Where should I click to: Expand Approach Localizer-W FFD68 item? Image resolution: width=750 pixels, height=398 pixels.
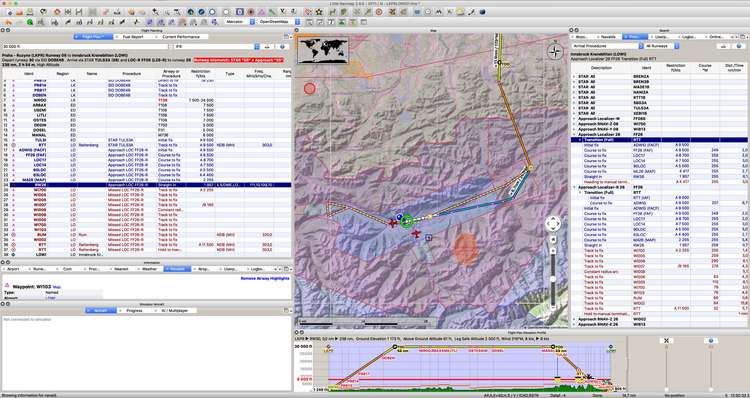coord(574,118)
